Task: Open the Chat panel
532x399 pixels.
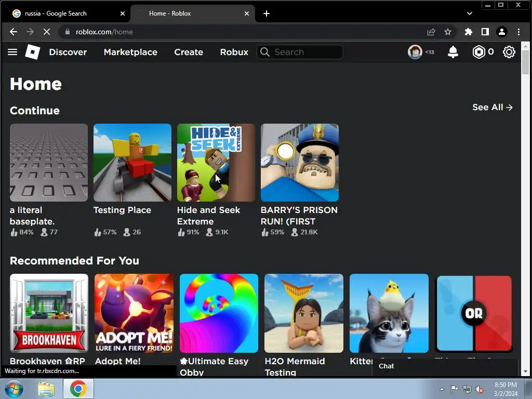Action: point(445,366)
